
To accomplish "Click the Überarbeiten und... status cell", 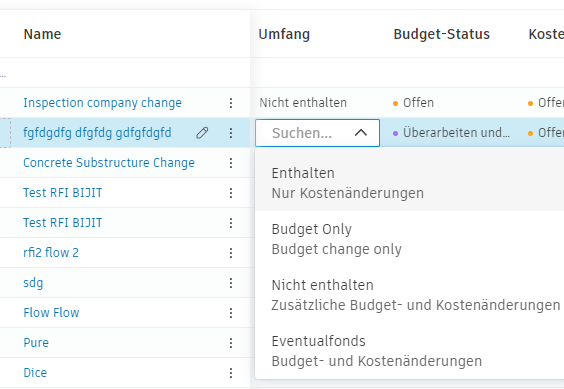I will click(x=451, y=133).
